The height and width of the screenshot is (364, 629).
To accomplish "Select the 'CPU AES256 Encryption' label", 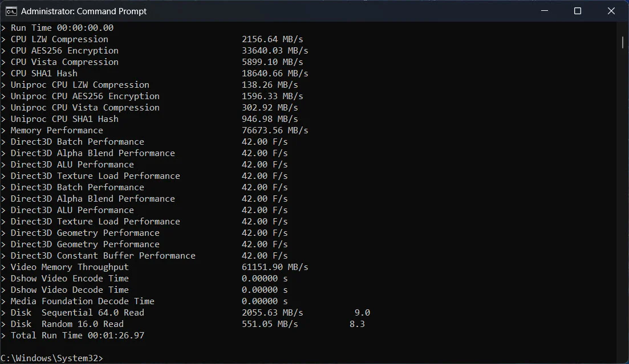I will point(64,51).
